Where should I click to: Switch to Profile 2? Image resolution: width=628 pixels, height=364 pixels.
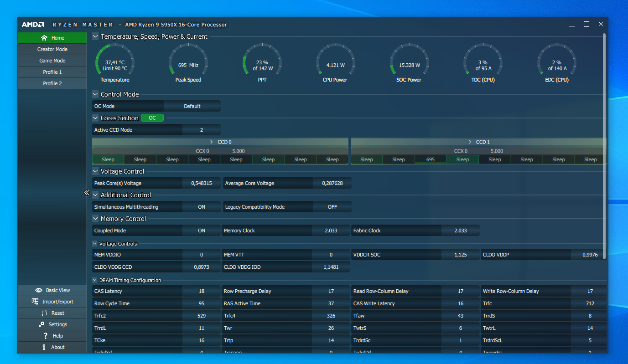[x=52, y=83]
